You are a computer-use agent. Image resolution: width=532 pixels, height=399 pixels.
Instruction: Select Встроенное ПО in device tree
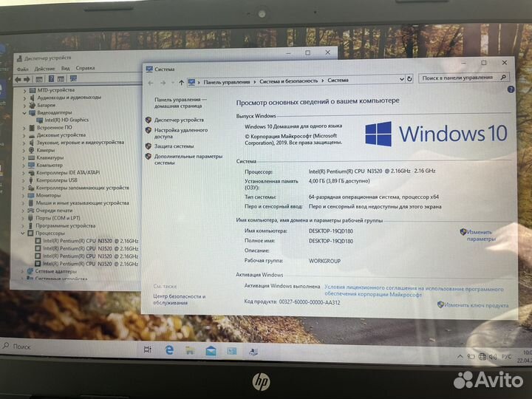[x=54, y=128]
